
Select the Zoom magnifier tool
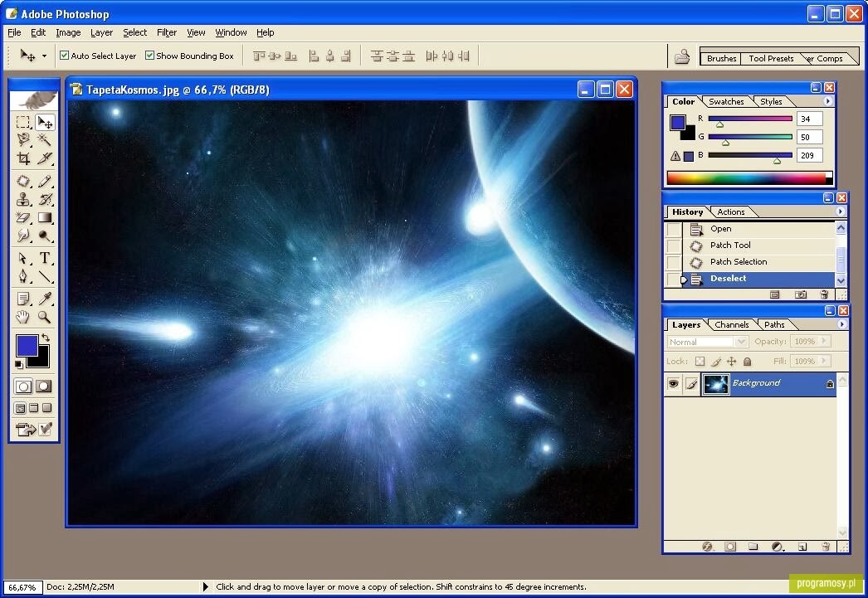point(45,317)
